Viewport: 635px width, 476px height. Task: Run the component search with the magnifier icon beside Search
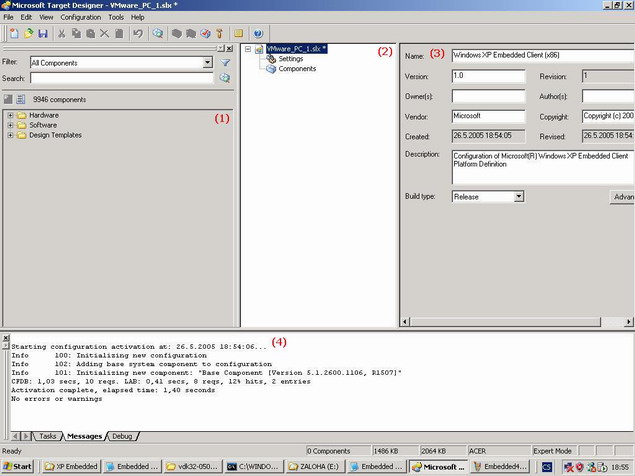click(224, 78)
